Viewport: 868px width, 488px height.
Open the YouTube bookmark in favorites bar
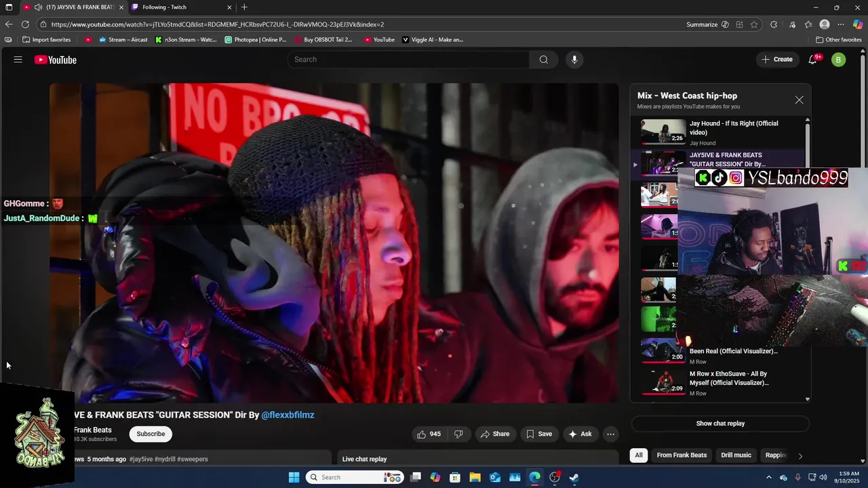point(379,40)
